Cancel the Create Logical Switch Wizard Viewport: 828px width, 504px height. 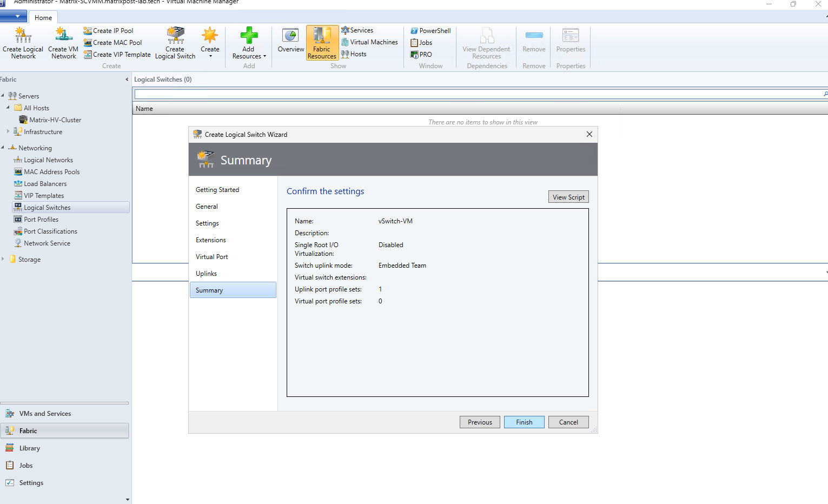click(568, 422)
